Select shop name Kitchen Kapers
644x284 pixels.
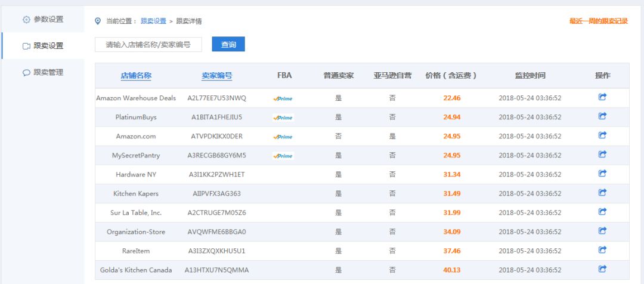pos(136,193)
